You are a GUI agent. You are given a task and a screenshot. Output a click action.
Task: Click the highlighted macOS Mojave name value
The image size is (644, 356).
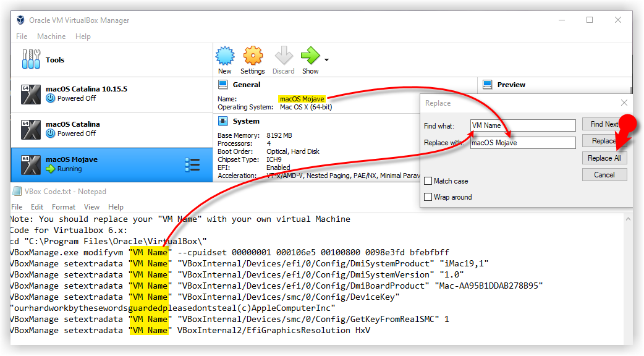pyautogui.click(x=302, y=98)
